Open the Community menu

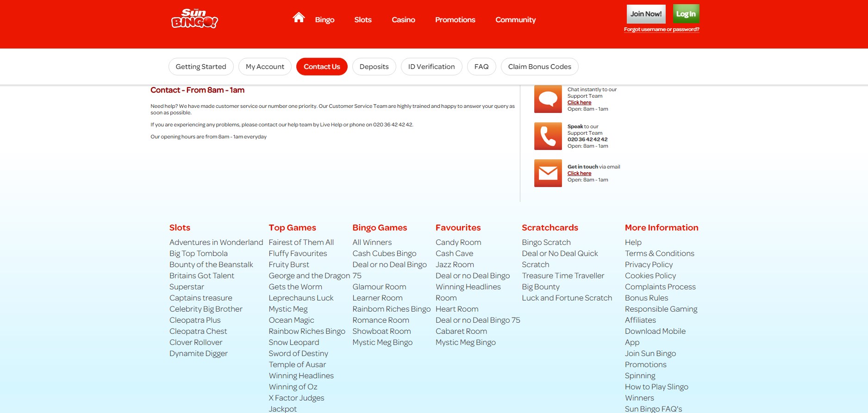515,20
